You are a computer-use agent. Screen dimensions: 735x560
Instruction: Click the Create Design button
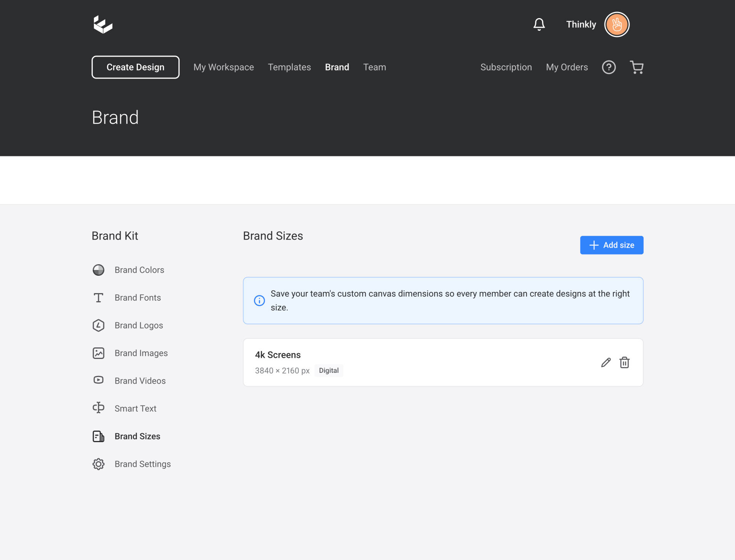pos(135,67)
